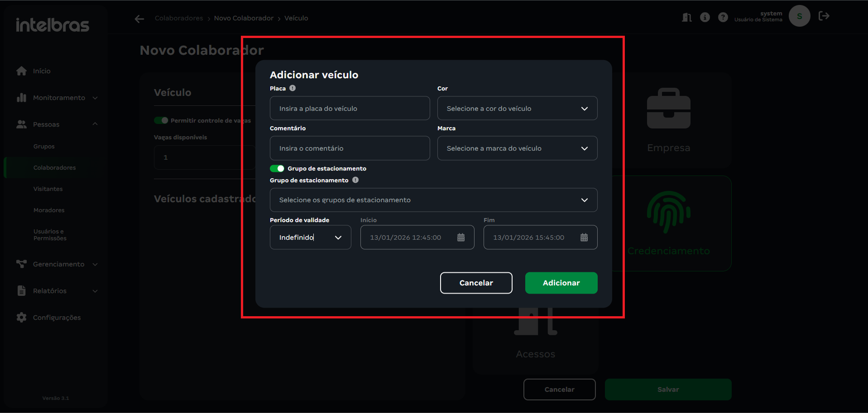Click the Placa info icon
This screenshot has width=868, height=413.
[x=293, y=88]
